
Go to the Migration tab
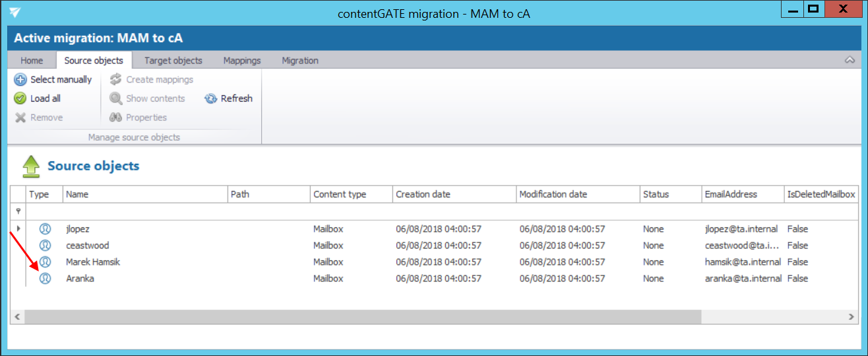pos(300,60)
